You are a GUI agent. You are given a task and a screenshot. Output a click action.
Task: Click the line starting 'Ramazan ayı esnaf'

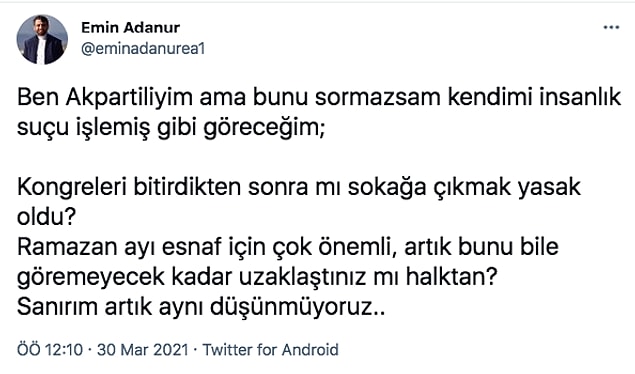tap(288, 247)
